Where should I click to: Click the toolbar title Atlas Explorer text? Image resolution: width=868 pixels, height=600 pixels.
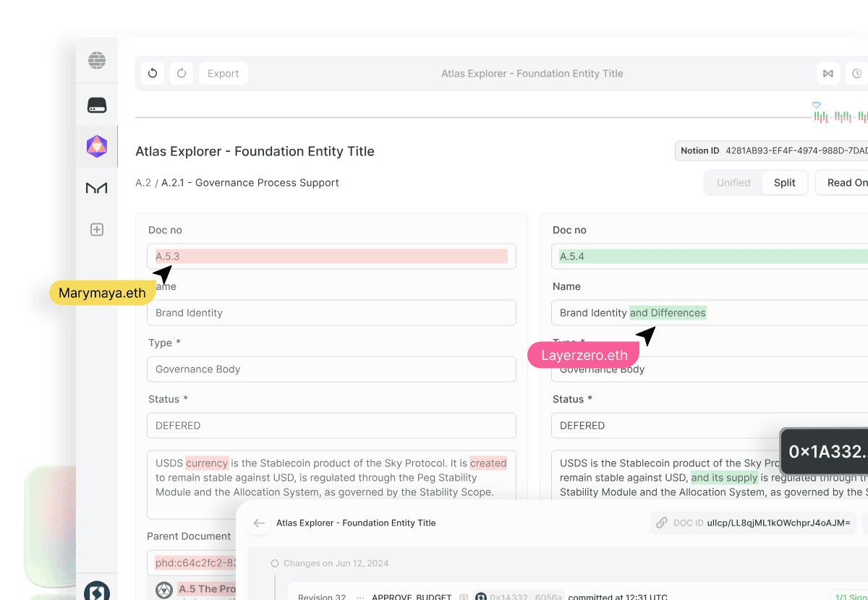(x=532, y=73)
